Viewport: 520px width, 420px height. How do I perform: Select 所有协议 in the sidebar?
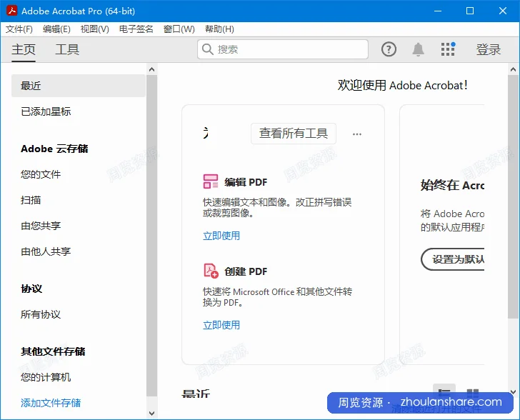41,314
